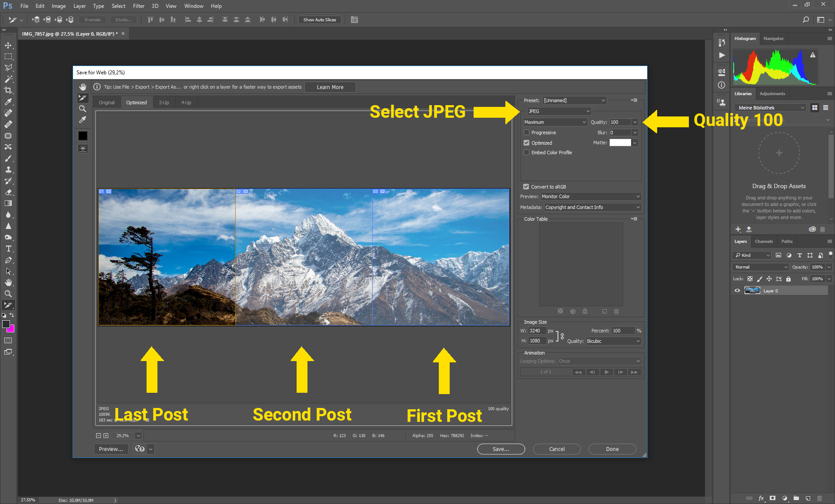Select the Crop tool

8,90
